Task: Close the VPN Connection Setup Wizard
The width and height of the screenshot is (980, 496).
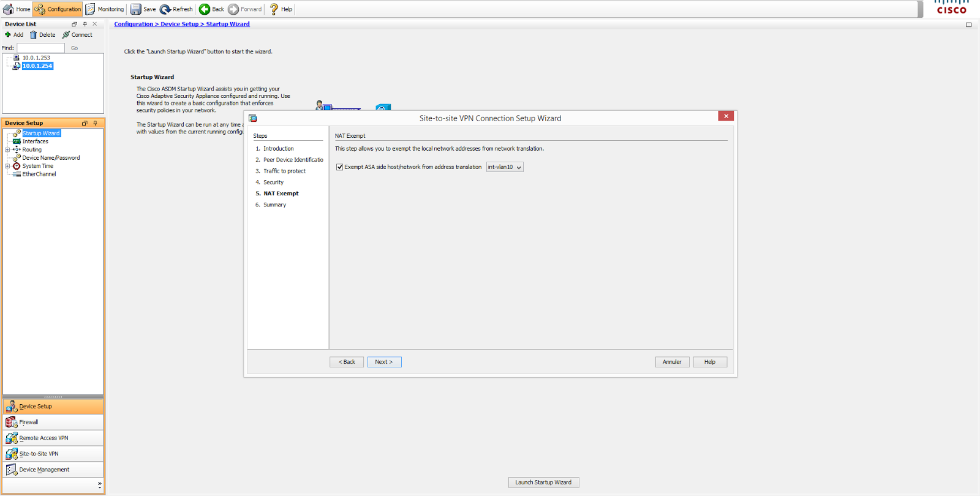Action: pos(726,116)
